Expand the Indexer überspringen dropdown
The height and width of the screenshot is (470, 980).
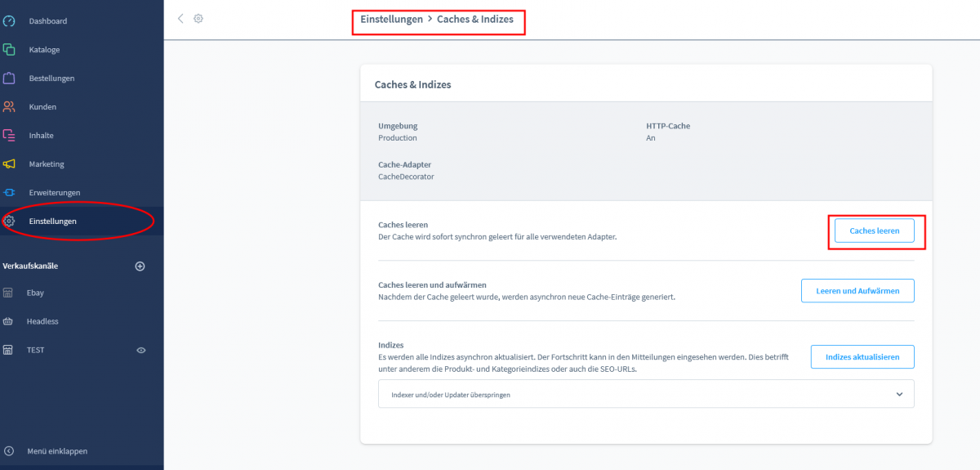point(899,394)
